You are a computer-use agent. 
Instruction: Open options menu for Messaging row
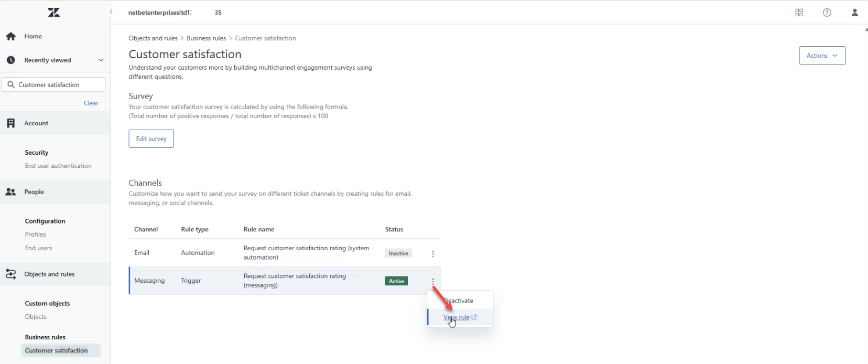coord(433,282)
